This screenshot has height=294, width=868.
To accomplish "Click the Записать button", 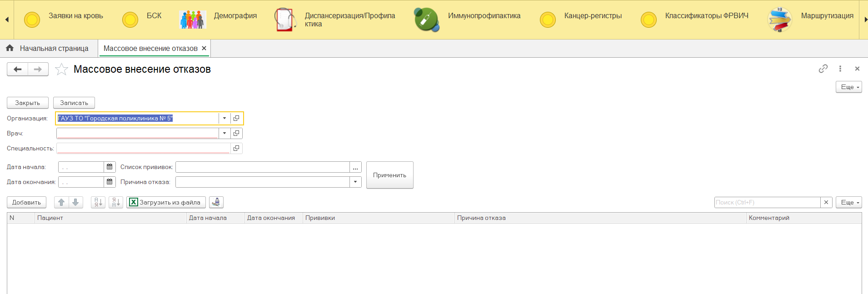I will pos(74,103).
